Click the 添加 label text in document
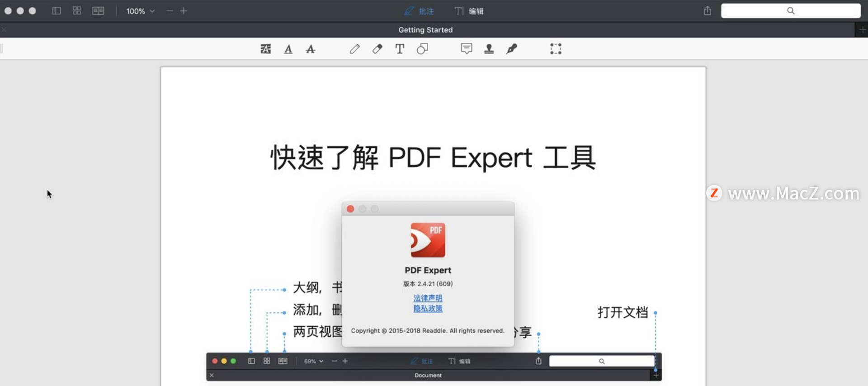The image size is (868, 386). (x=305, y=310)
